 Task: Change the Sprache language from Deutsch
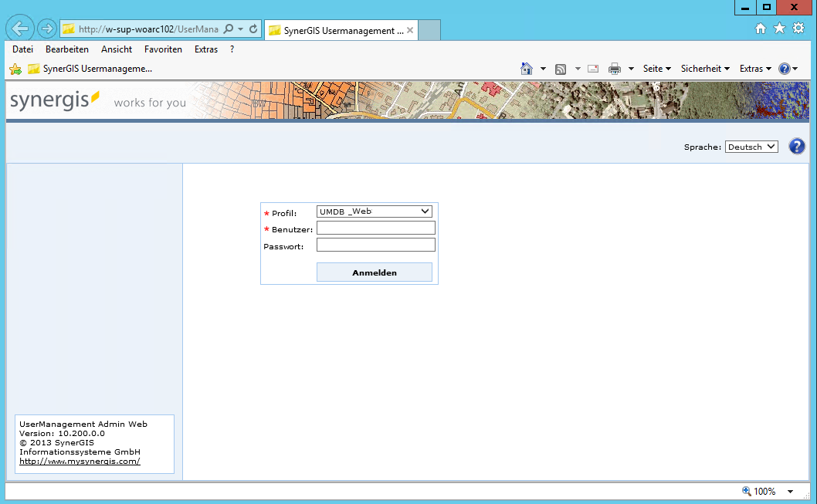point(751,146)
